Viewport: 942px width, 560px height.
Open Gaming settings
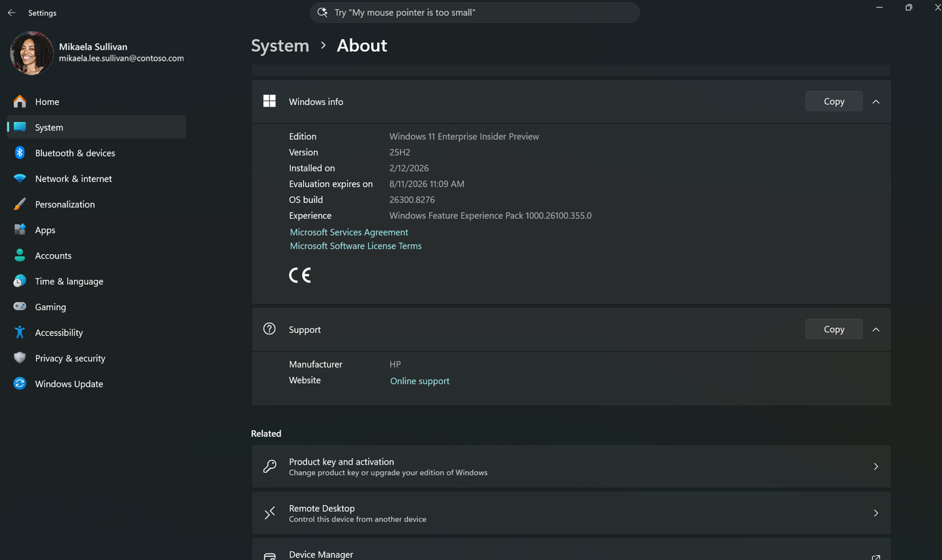97,307
